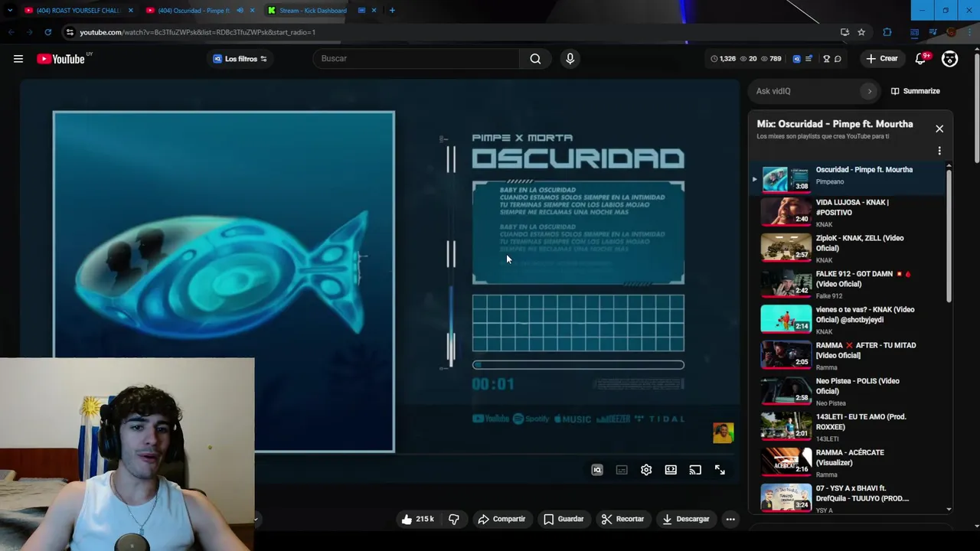Focus the Ask vidIQ input field
Image resolution: width=980 pixels, height=551 pixels.
click(806, 91)
